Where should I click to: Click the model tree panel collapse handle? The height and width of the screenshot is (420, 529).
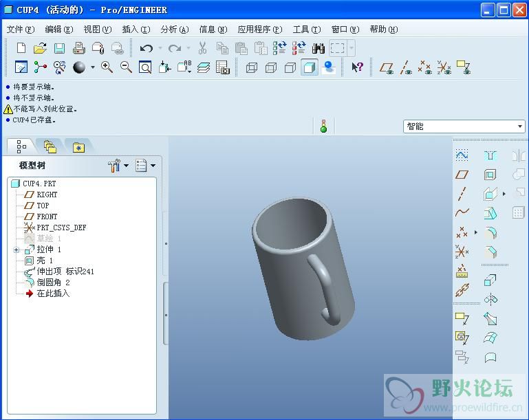click(166, 243)
